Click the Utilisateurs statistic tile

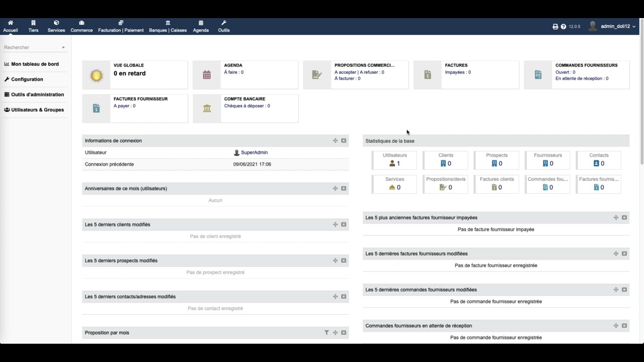pos(394,160)
